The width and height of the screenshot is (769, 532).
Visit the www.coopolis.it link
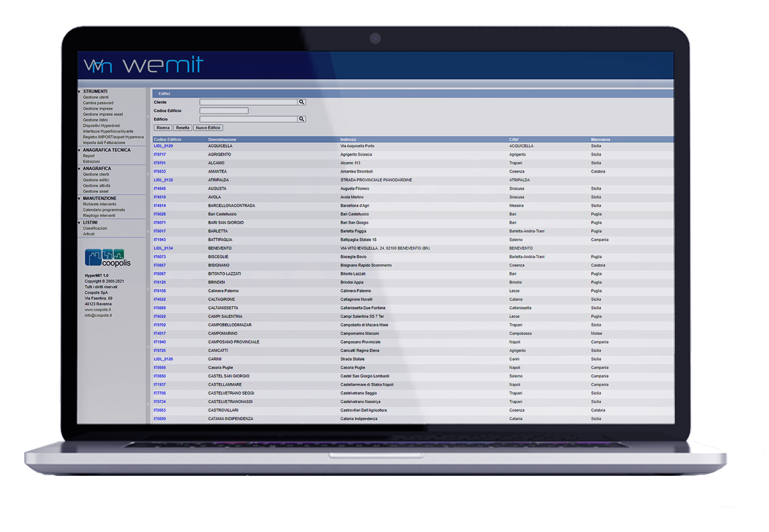pos(97,310)
